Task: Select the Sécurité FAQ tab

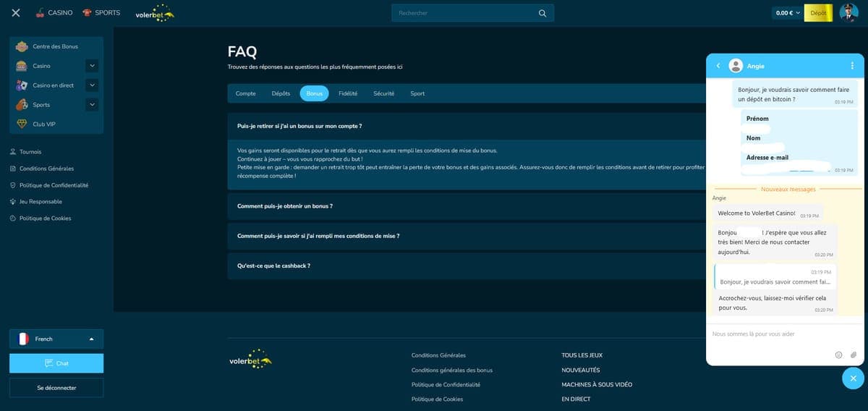Action: point(383,93)
